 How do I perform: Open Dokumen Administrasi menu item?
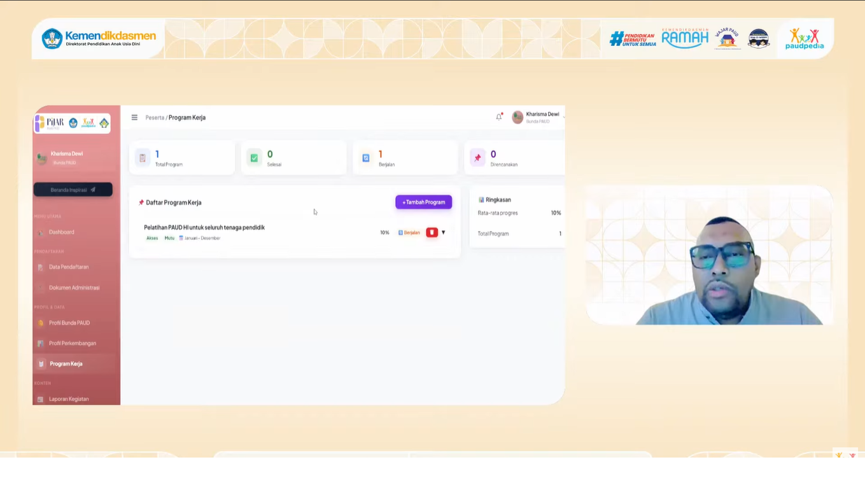[76, 288]
